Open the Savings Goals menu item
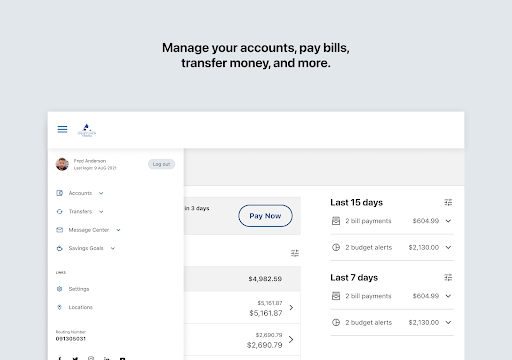Image resolution: width=512 pixels, height=360 pixels. pyautogui.click(x=86, y=248)
